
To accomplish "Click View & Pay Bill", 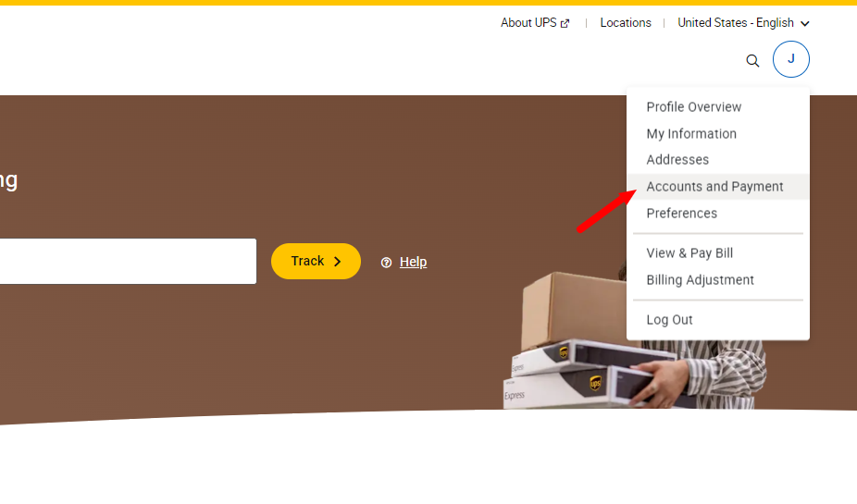I will coord(689,253).
